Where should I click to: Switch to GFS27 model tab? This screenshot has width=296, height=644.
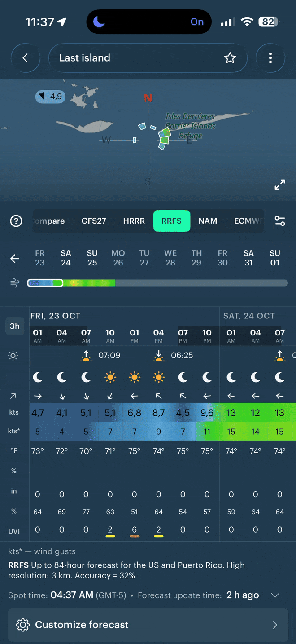tap(94, 221)
